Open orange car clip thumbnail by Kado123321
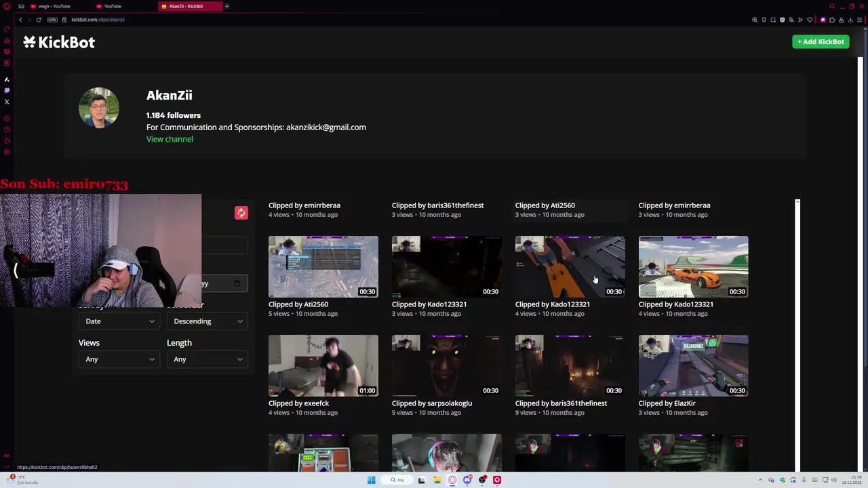868x488 pixels. [x=693, y=266]
